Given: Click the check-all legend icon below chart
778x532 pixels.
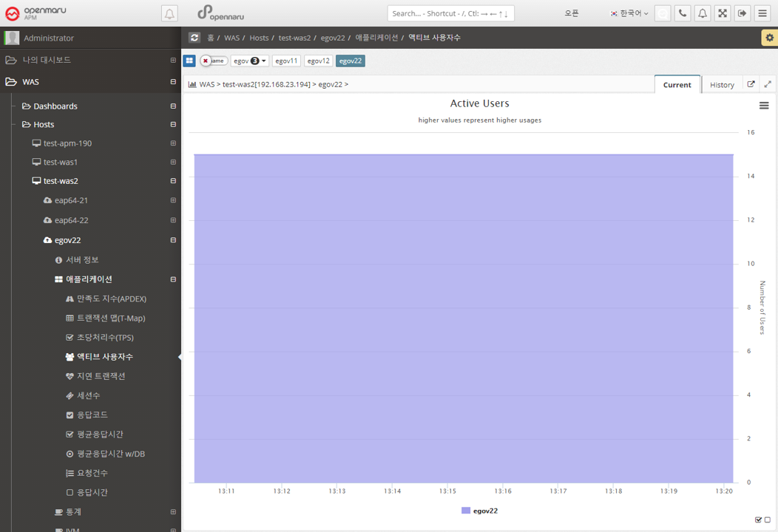Looking at the screenshot, I should (x=758, y=520).
